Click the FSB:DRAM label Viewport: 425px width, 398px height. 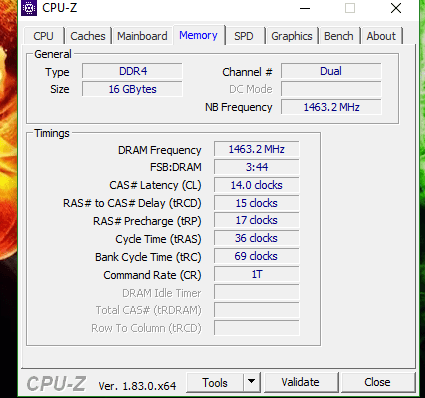pyautogui.click(x=176, y=167)
